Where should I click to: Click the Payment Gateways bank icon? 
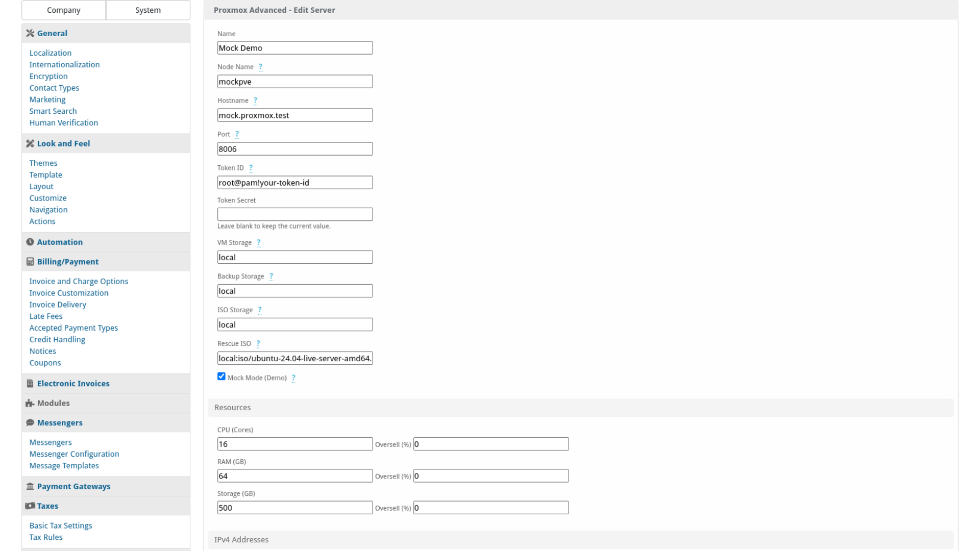coord(30,486)
